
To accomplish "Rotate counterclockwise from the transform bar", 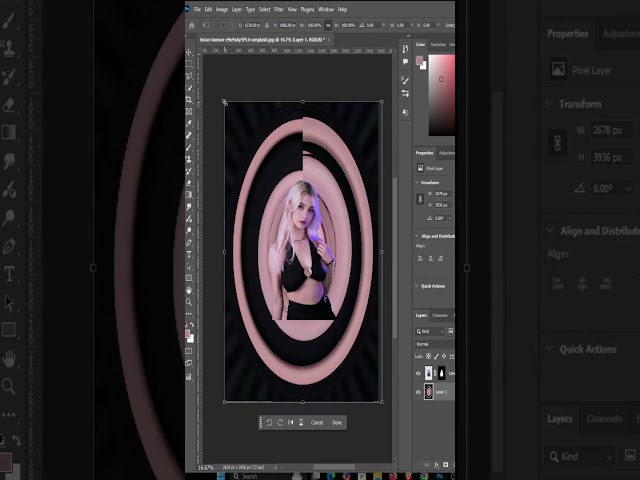I will [269, 422].
